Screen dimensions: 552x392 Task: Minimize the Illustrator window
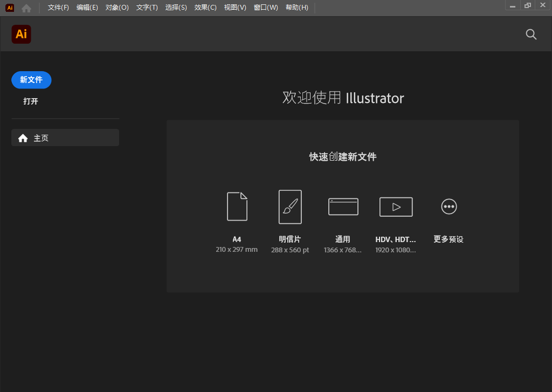[x=513, y=5]
